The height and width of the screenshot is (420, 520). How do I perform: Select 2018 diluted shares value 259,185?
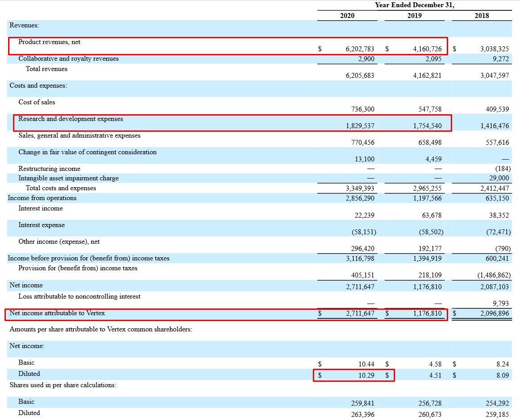[x=497, y=414]
